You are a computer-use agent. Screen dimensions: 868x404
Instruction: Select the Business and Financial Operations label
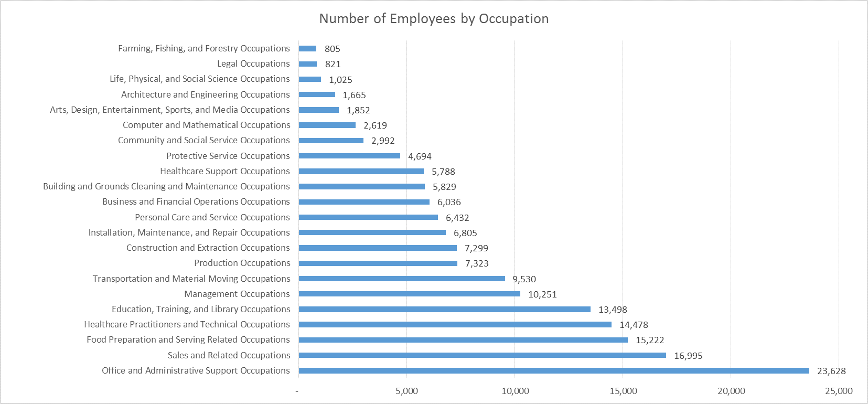click(196, 201)
